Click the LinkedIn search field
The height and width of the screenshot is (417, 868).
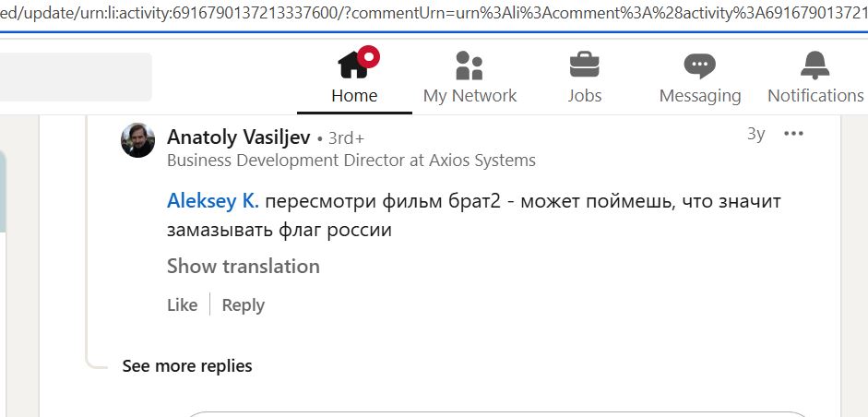click(76, 77)
